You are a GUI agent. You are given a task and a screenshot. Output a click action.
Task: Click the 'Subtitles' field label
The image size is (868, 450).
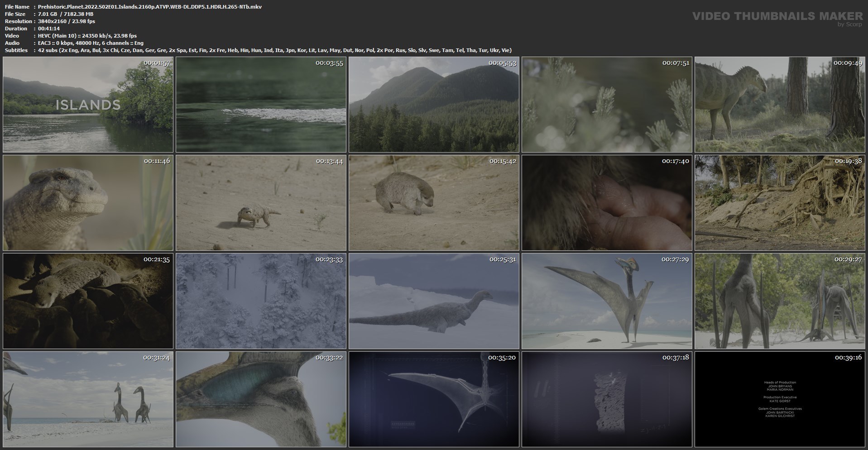coord(16,50)
